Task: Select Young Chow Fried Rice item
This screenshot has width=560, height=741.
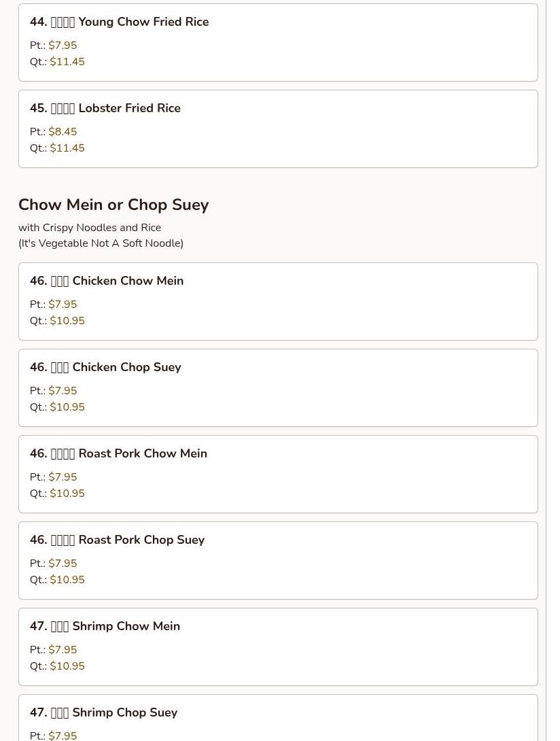Action: click(278, 43)
